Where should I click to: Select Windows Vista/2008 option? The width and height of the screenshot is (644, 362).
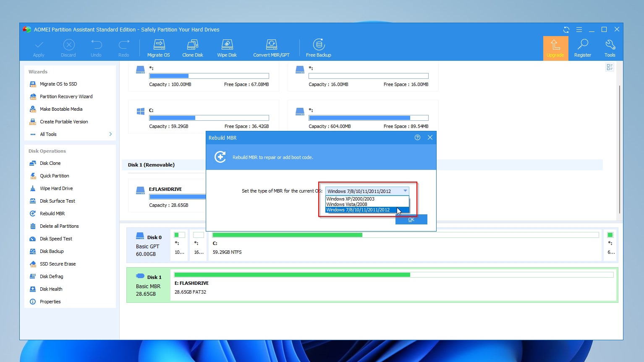367,204
